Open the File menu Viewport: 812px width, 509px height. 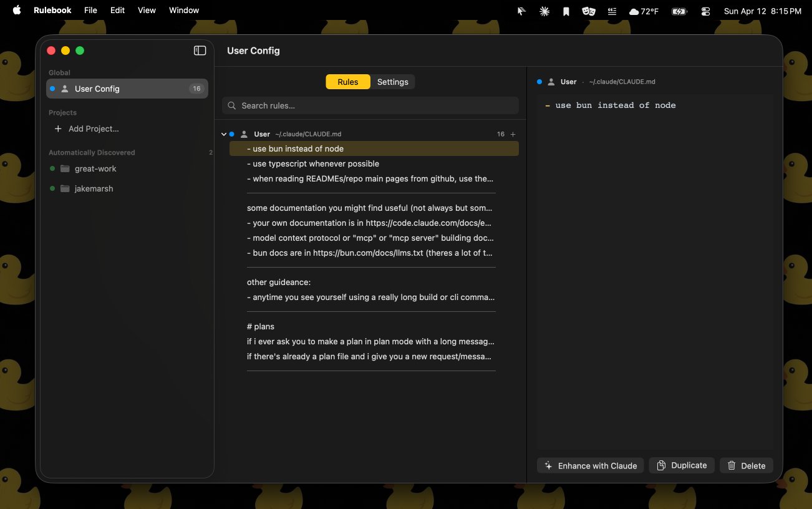pyautogui.click(x=90, y=11)
